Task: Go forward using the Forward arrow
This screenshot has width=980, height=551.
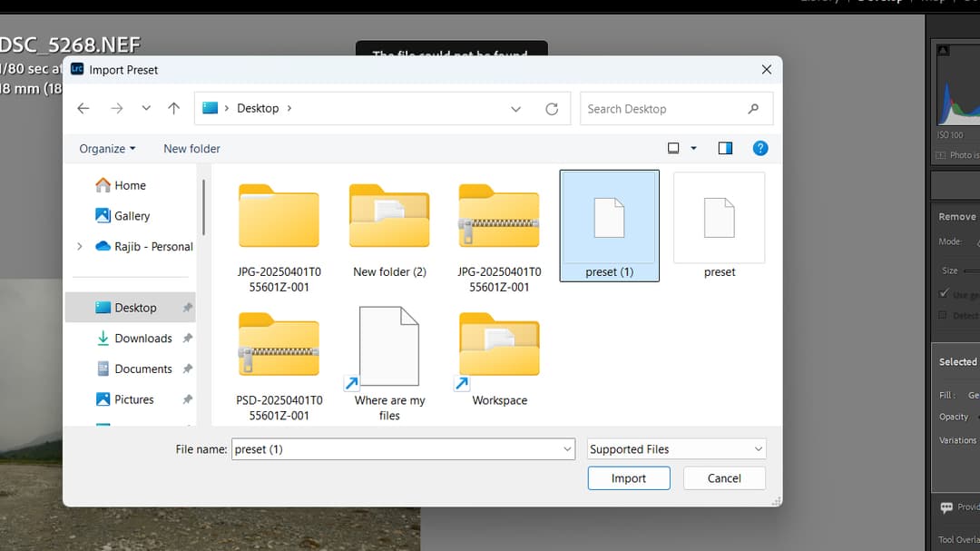Action: (117, 108)
